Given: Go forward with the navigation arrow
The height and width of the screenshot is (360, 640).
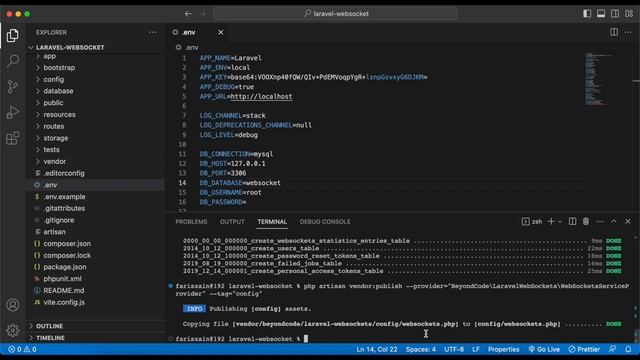Looking at the screenshot, I should coord(202,13).
